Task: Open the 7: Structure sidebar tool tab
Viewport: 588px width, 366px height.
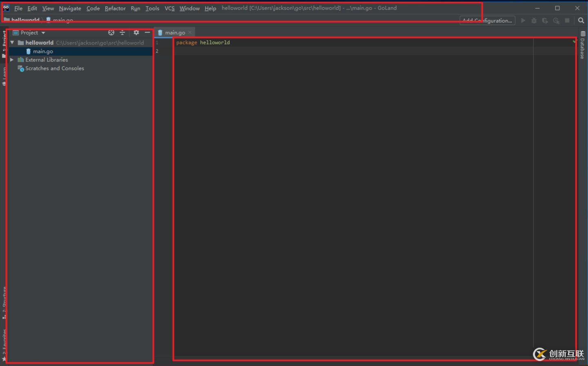Action: click(4, 303)
